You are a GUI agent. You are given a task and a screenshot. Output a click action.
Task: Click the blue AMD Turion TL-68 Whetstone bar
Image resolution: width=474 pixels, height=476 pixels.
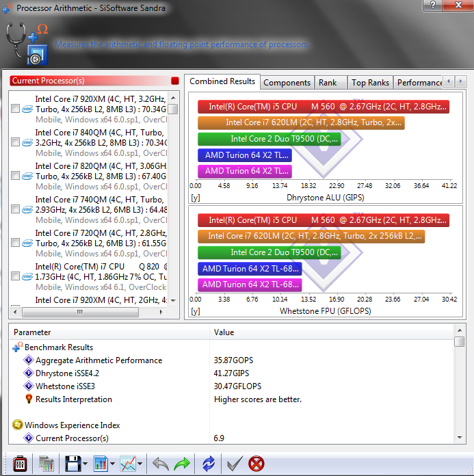coord(250,269)
